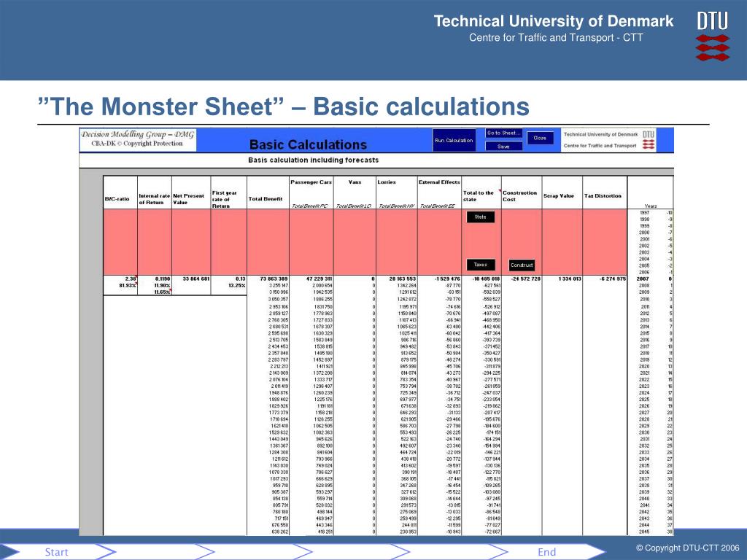747x560 pixels.
Task: Click the black State button
Action: [x=480, y=217]
